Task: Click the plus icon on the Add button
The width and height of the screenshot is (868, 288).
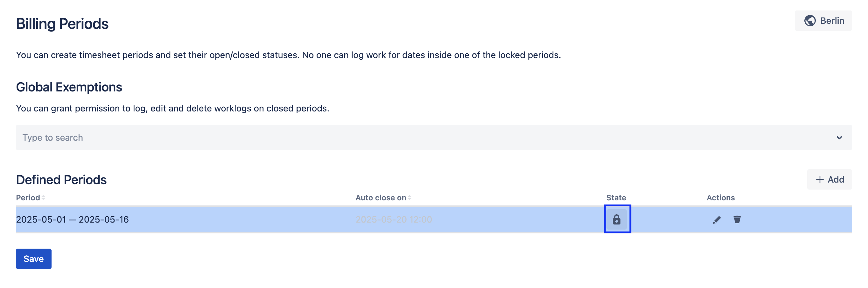Action: click(820, 179)
